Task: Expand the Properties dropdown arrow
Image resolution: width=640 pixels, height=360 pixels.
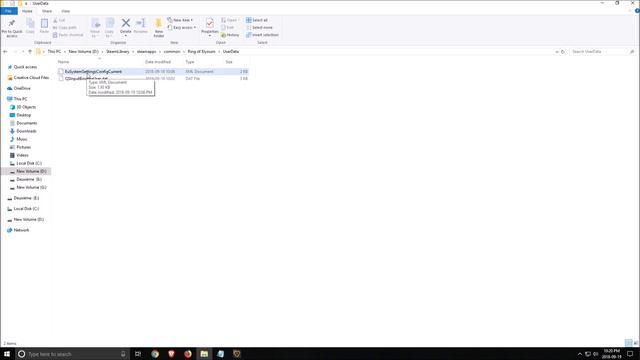Action: click(x=210, y=36)
